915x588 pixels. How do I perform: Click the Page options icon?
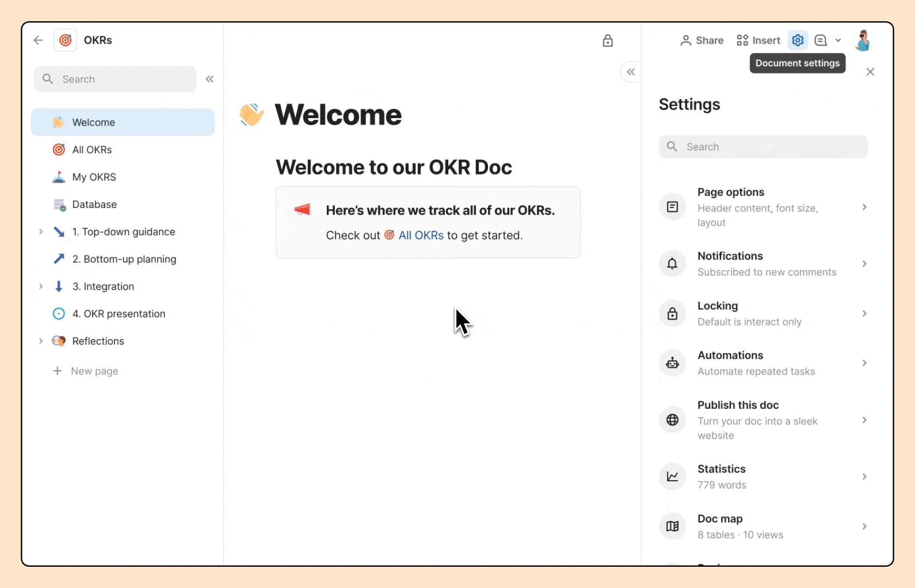coord(673,207)
